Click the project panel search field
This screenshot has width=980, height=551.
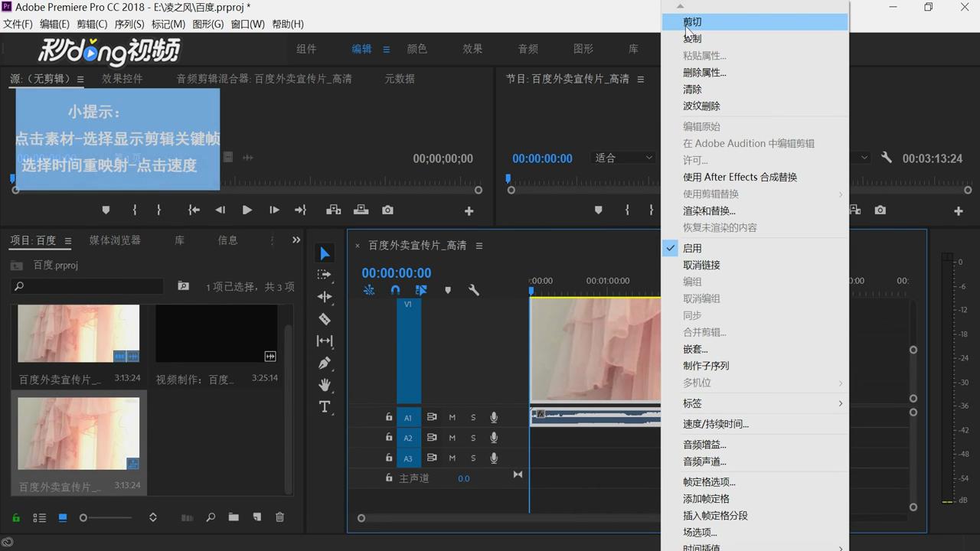point(87,286)
